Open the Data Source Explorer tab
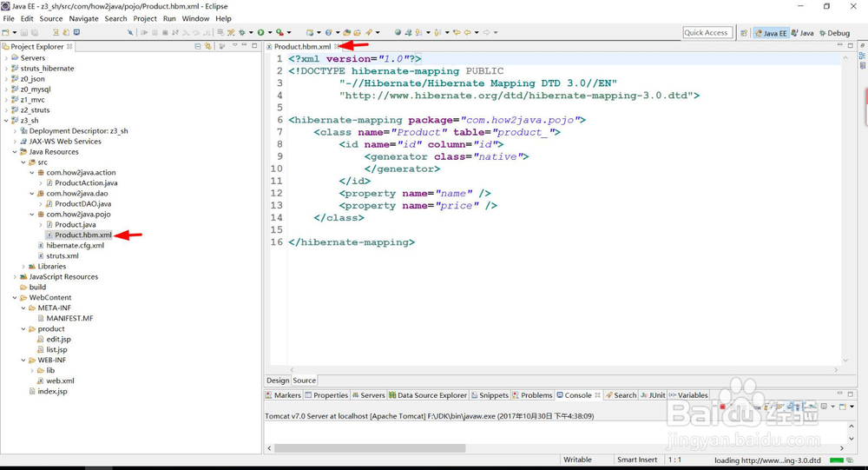 tap(428, 395)
